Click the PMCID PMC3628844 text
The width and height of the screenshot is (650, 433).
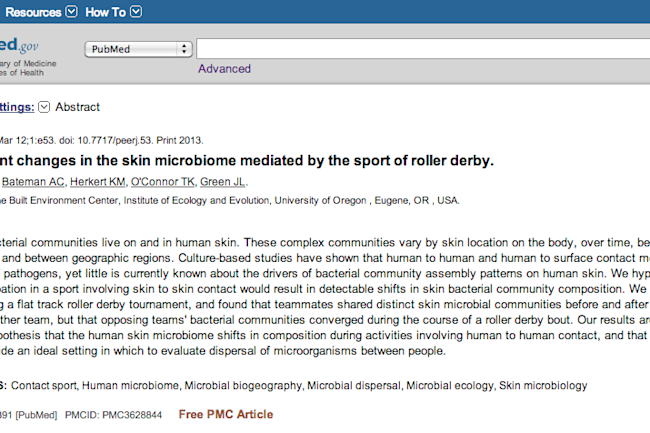[114, 415]
